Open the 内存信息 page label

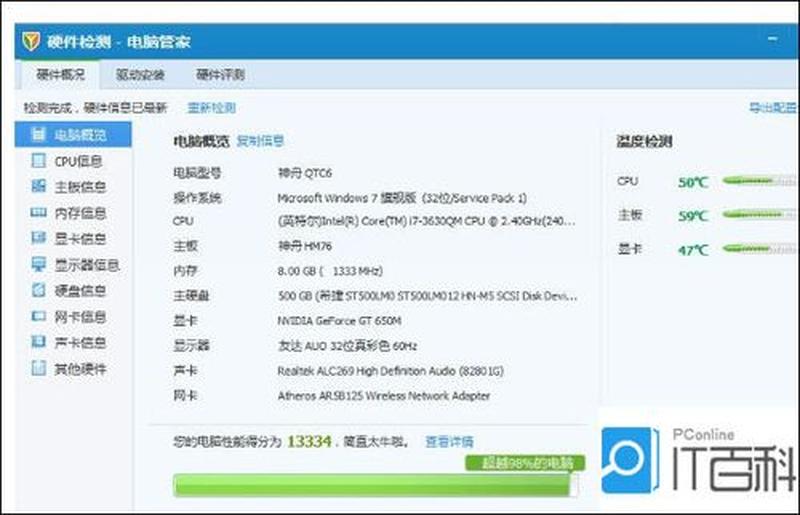[x=80, y=213]
